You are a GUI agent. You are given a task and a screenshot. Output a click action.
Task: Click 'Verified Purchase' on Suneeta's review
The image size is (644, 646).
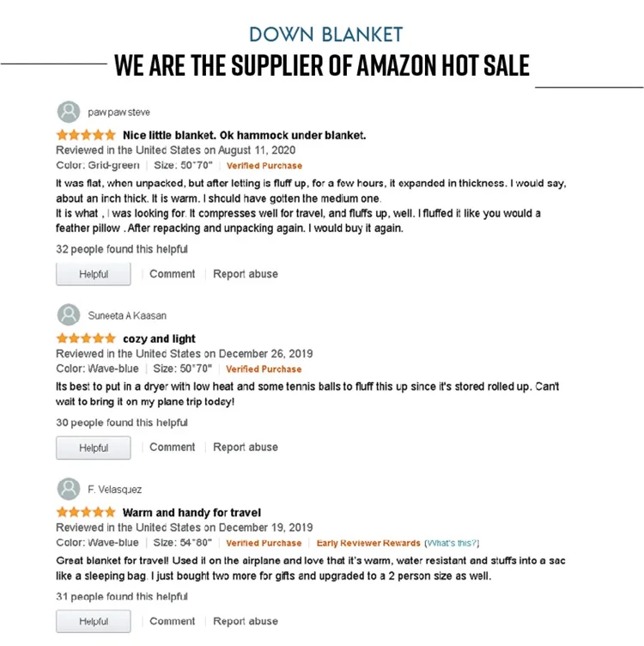point(264,369)
